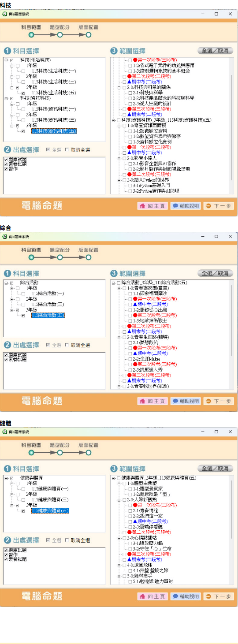
Task: Click 全選/取消 in the 綜合 window
Action: click(x=215, y=273)
